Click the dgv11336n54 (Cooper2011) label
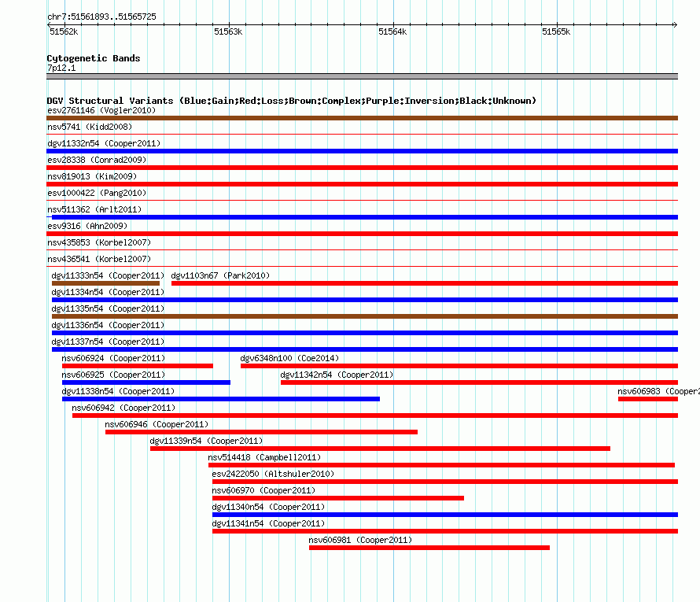This screenshot has width=700, height=602. pyautogui.click(x=108, y=325)
